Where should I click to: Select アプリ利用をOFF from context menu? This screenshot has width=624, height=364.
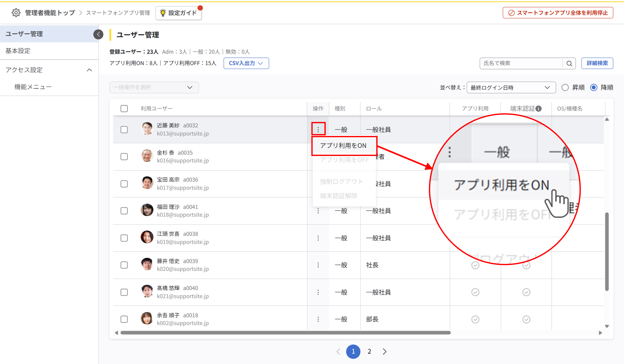point(344,160)
